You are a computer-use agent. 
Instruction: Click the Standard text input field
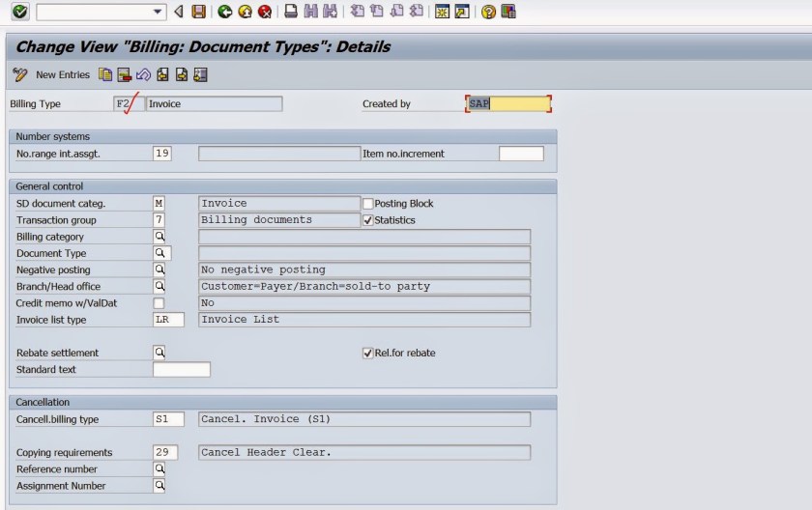coord(181,370)
